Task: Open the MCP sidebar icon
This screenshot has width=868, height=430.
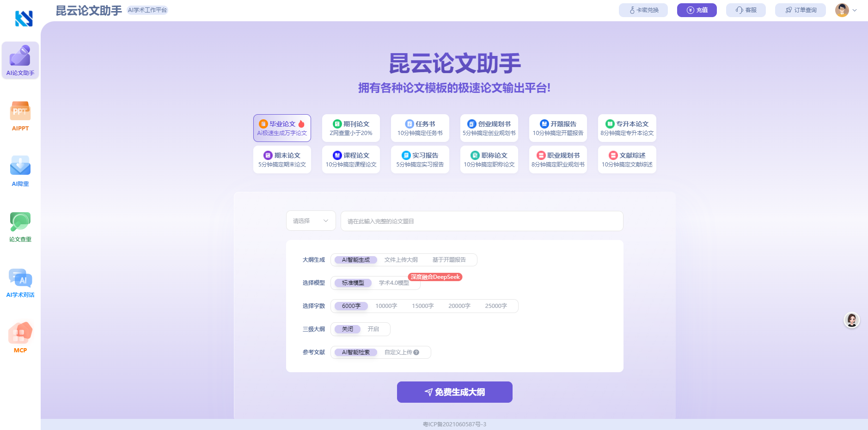Action: point(20,338)
